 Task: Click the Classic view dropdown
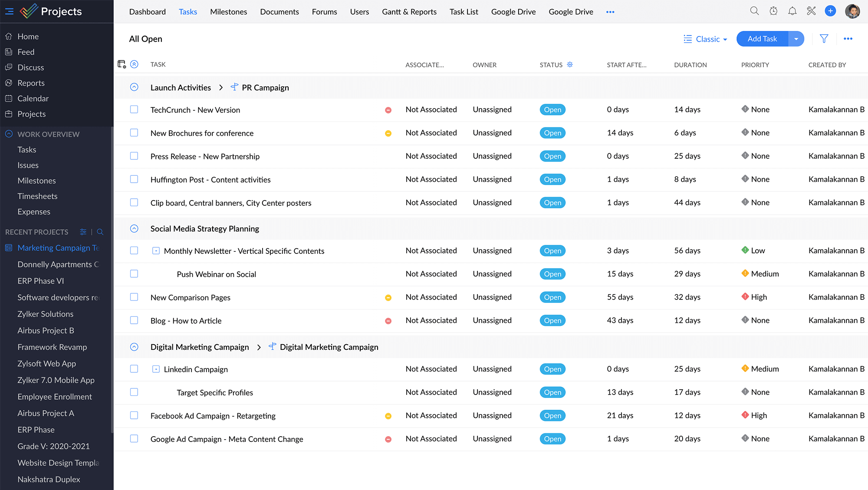point(707,39)
